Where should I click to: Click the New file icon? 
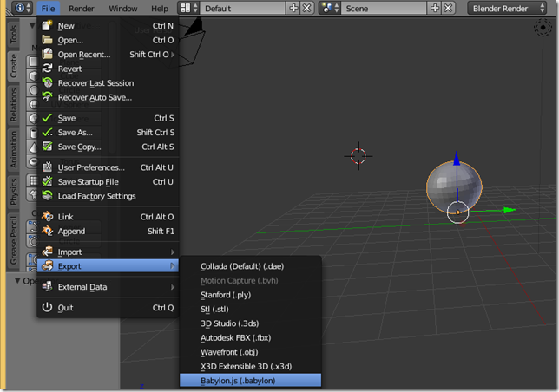coord(47,26)
